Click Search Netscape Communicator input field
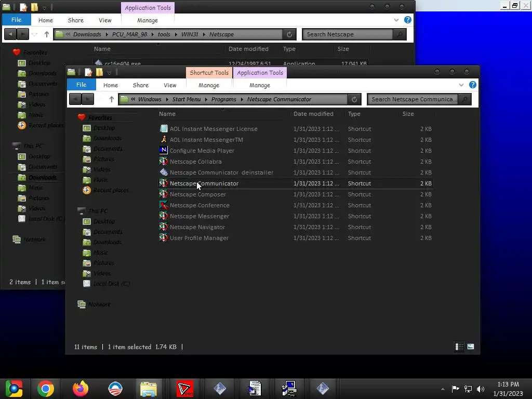Viewport: 532px width, 399px height. 413,99
